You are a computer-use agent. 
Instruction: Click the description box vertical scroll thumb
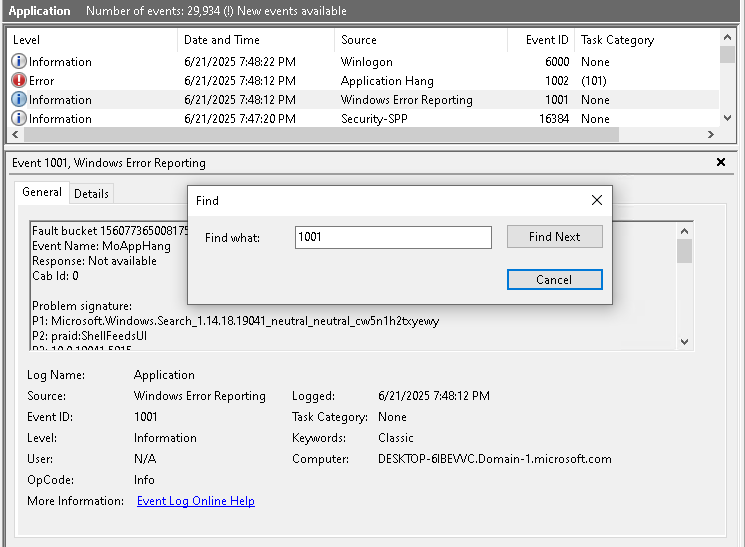tap(684, 251)
